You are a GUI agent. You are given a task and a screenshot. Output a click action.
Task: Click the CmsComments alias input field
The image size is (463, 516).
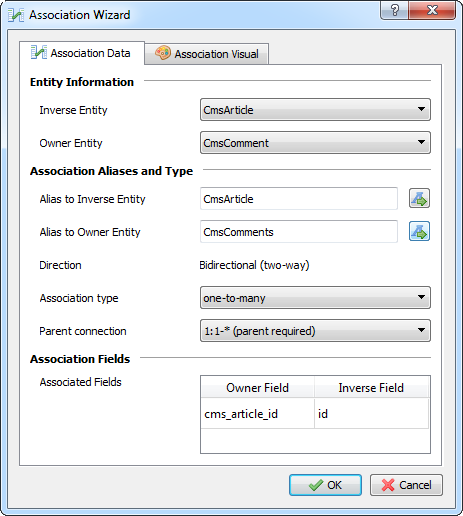pyautogui.click(x=299, y=232)
